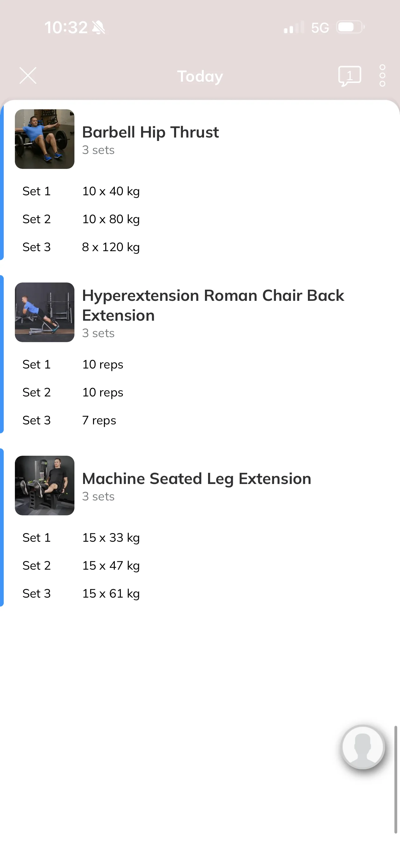
Task: Open the three-dot more options menu
Action: (382, 76)
